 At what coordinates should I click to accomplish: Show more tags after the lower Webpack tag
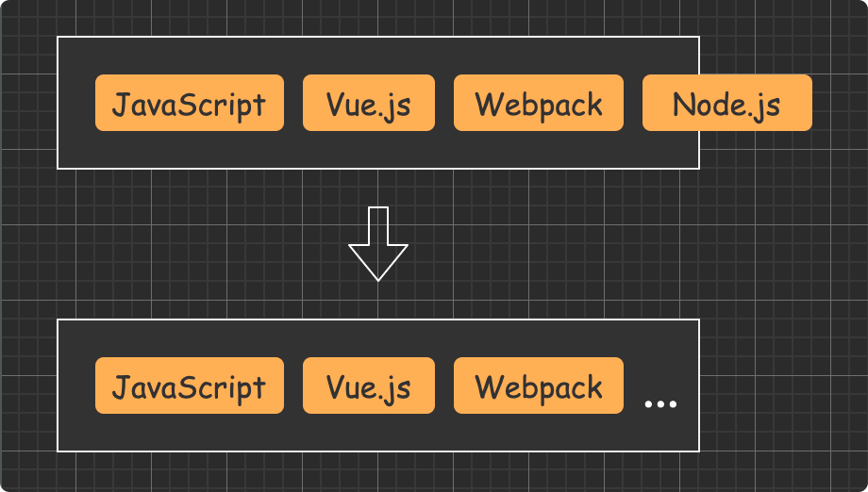point(660,403)
